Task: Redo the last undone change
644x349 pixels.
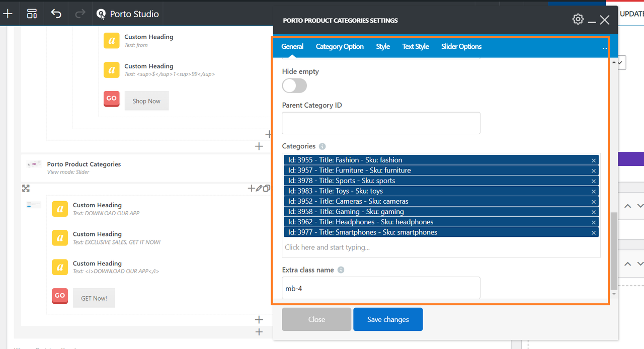Action: (x=80, y=14)
